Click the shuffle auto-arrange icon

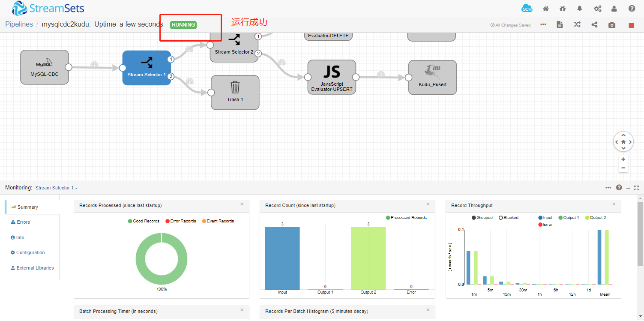pyautogui.click(x=577, y=24)
